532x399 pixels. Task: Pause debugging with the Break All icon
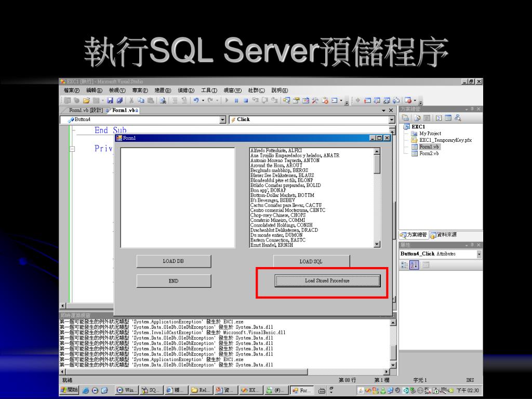coord(236,100)
